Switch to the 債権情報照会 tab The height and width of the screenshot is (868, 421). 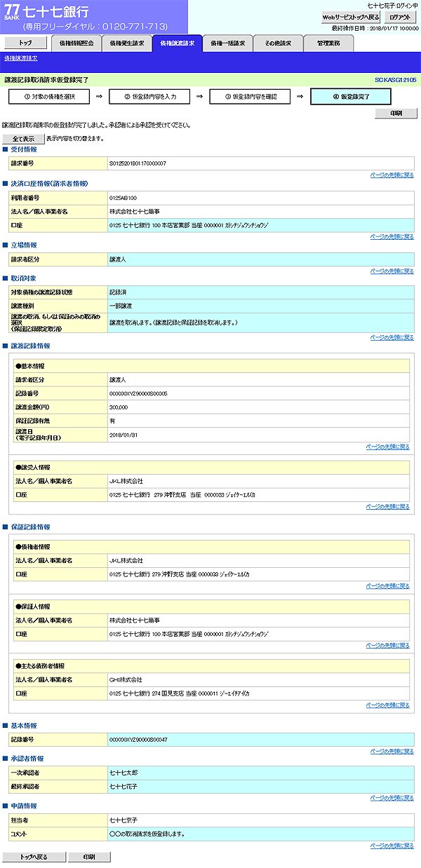tap(76, 43)
